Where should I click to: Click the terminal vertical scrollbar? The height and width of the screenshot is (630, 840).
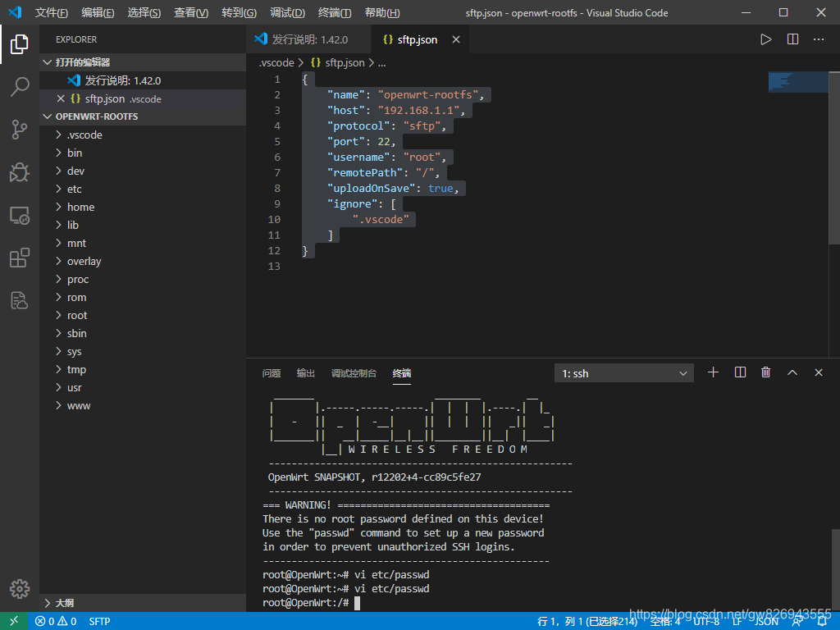836,569
